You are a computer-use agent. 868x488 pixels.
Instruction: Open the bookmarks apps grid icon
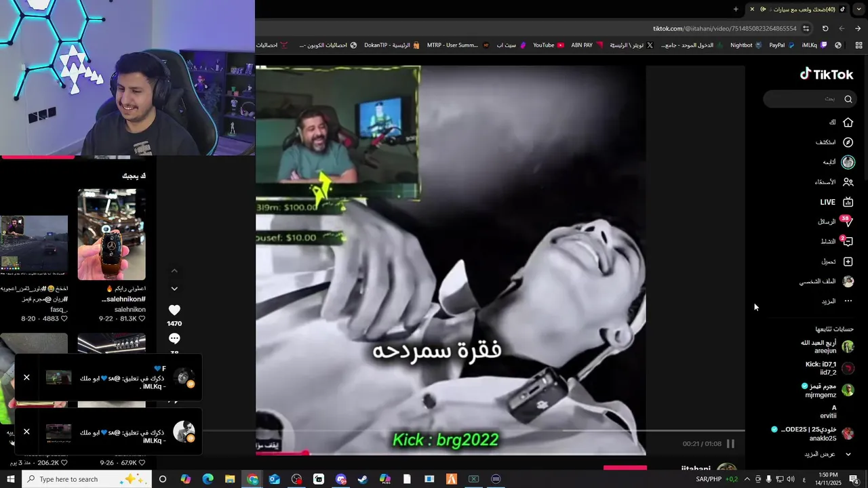coord(859,45)
